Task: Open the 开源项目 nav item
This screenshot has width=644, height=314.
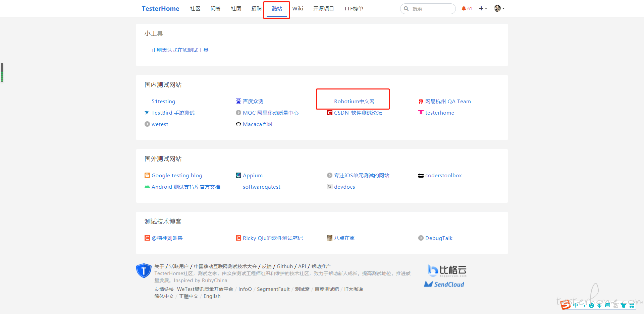Action: (x=324, y=8)
